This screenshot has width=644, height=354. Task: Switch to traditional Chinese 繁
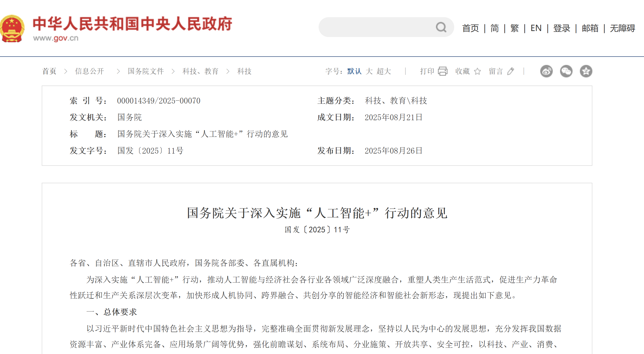(x=515, y=28)
